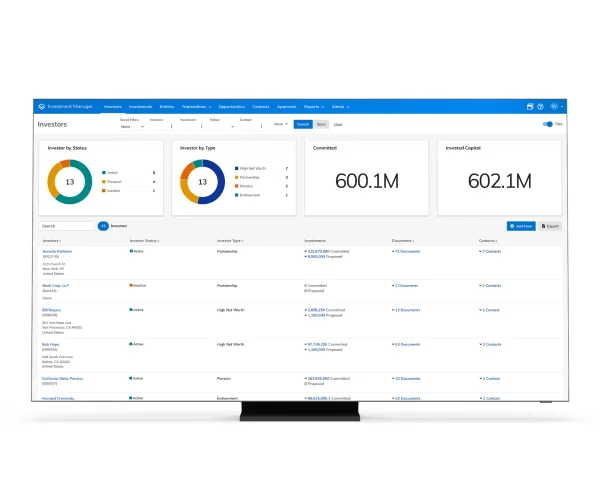Click the Clear filters link
The image size is (600, 496).
(338, 124)
